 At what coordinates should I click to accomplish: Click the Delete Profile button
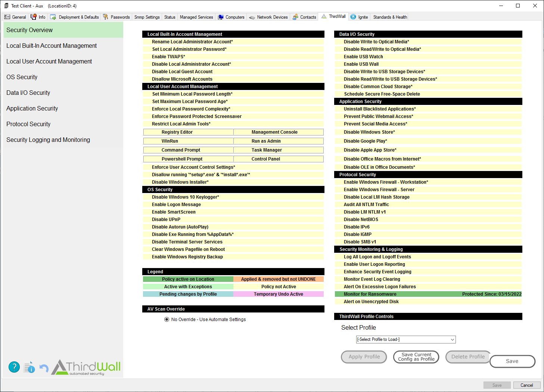click(x=468, y=357)
